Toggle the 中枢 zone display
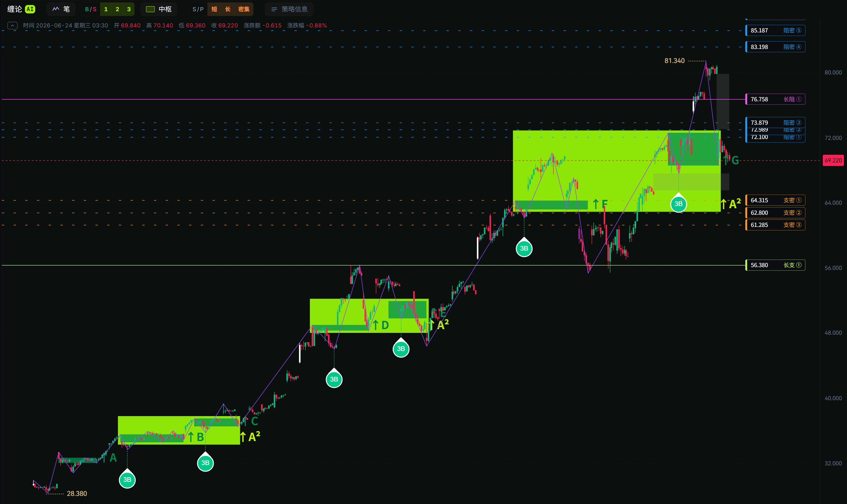 [159, 9]
